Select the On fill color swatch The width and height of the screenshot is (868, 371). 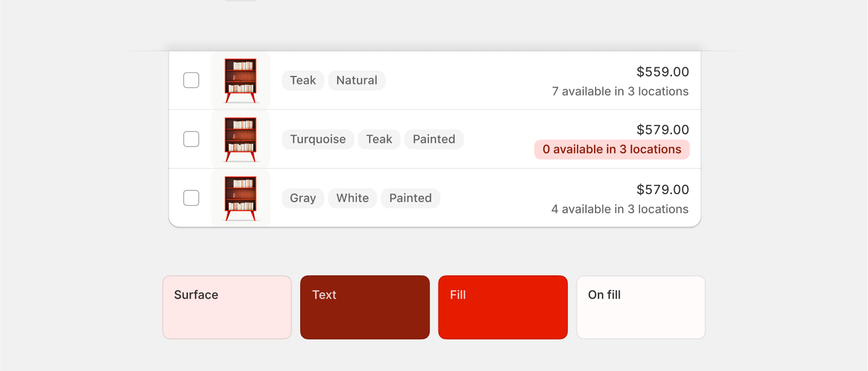point(641,307)
